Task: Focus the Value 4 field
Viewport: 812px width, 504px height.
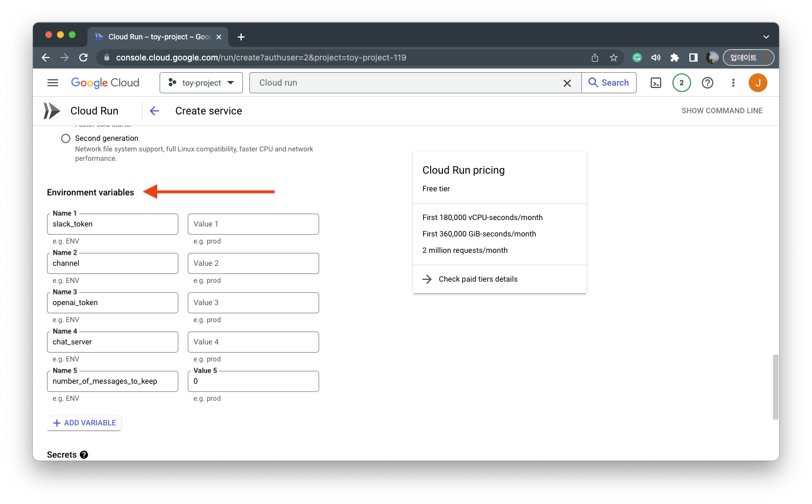Action: (253, 342)
